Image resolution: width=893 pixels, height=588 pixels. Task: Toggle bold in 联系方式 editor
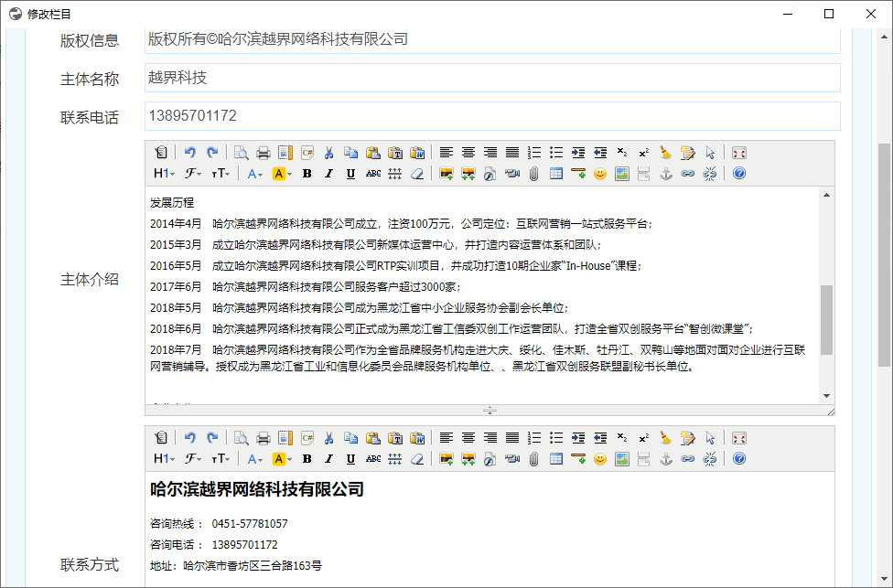(307, 459)
